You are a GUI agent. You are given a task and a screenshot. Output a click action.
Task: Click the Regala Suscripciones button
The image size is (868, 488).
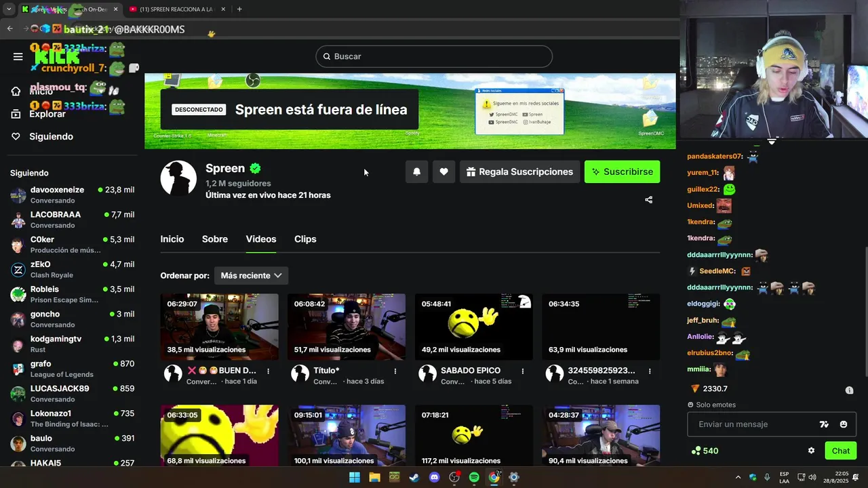519,171
